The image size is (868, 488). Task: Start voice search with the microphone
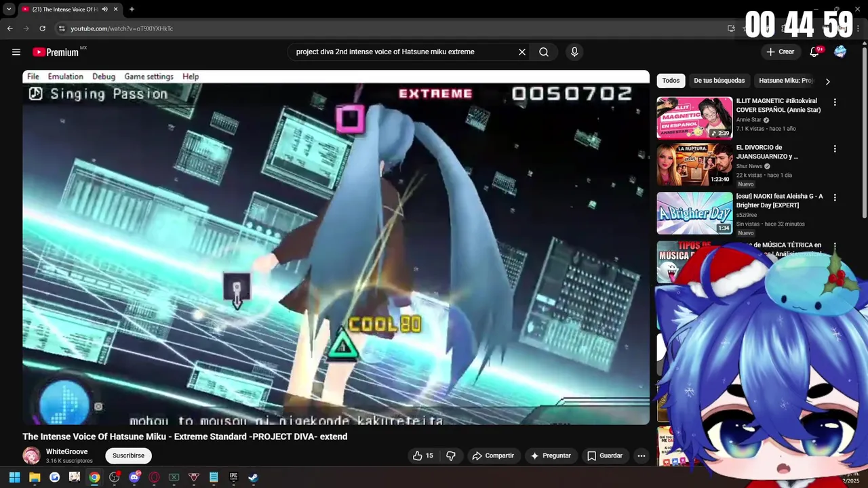click(x=574, y=52)
